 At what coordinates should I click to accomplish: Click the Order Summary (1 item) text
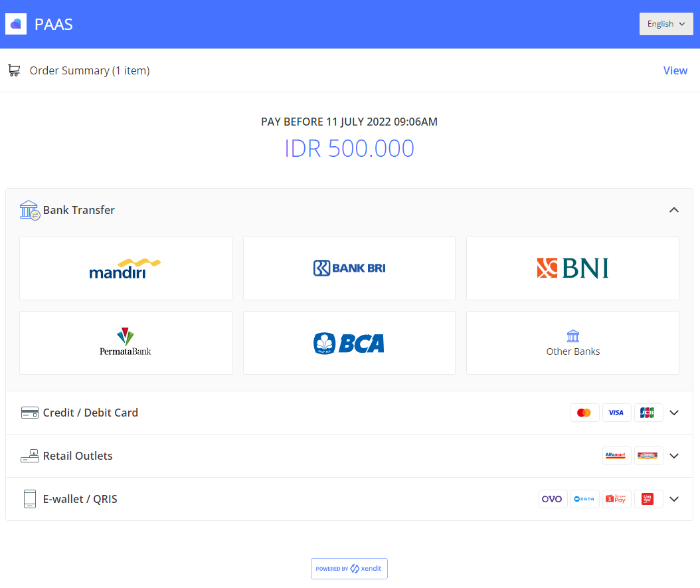pos(90,70)
